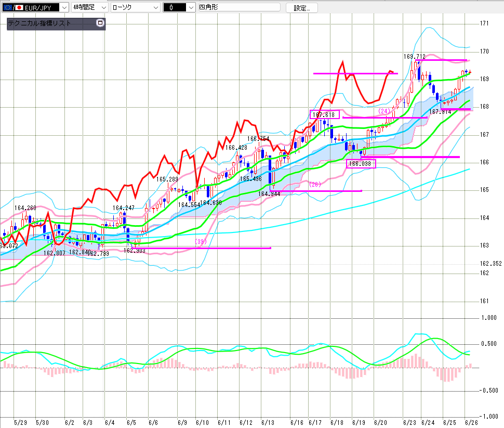Click the (26) bar count label

coord(315,185)
